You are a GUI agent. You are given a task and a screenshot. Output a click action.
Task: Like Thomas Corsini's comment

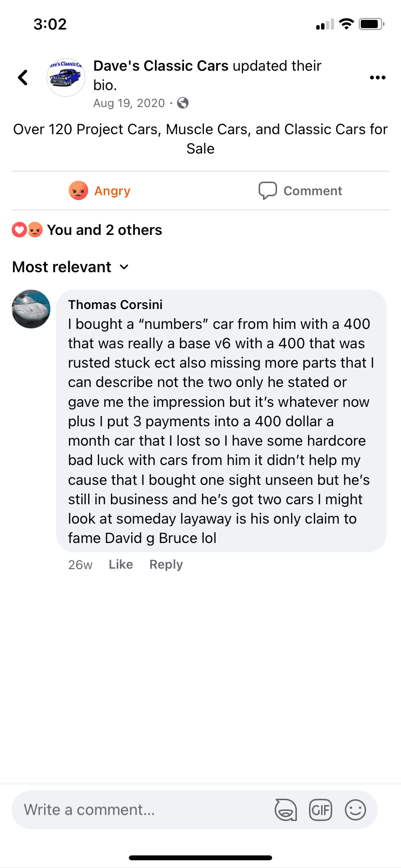coord(121,564)
